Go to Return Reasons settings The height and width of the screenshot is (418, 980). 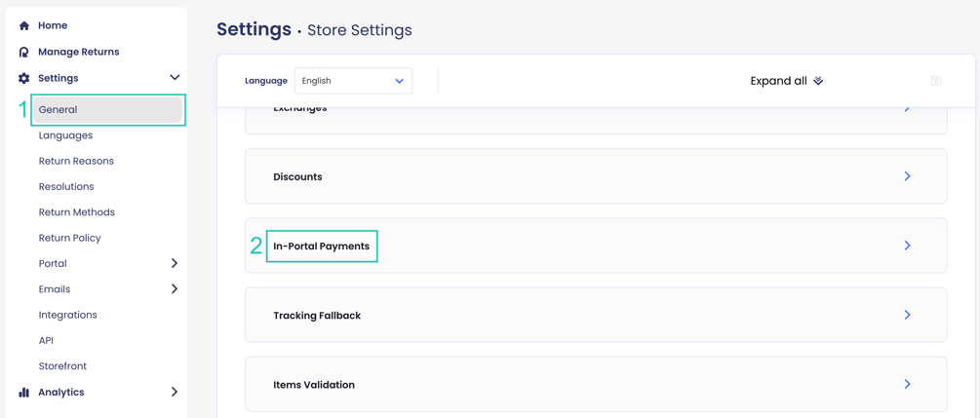click(76, 161)
